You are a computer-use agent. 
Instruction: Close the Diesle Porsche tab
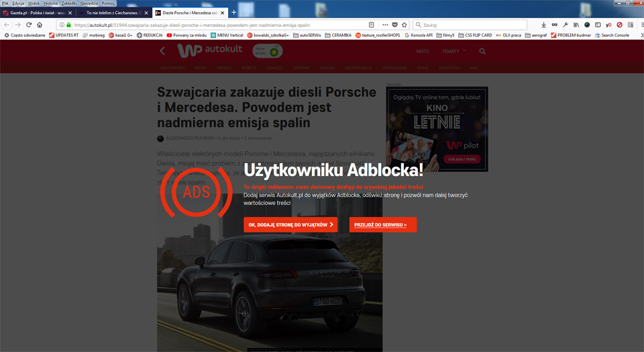(x=222, y=13)
